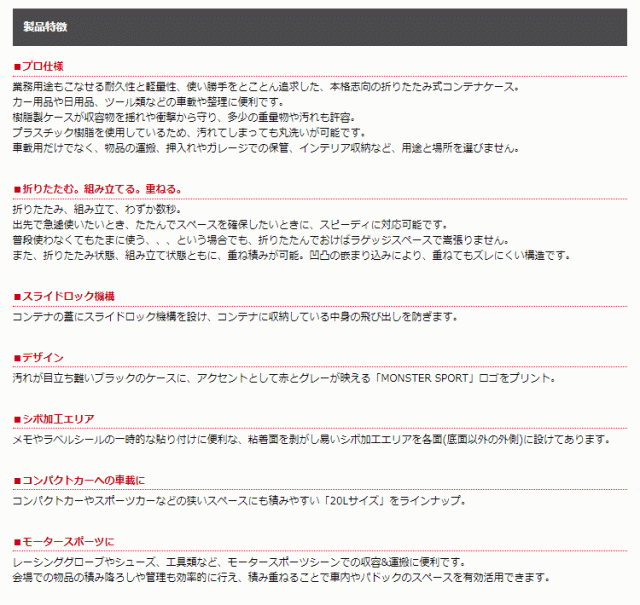Click the line starting with レーシンググローブやシューズ
640x605 pixels.
coord(258,562)
